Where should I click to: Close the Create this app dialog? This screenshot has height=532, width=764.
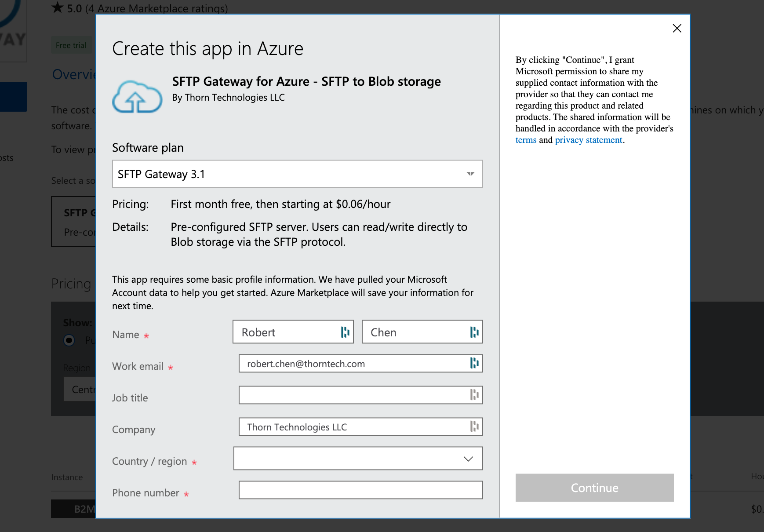pos(677,28)
